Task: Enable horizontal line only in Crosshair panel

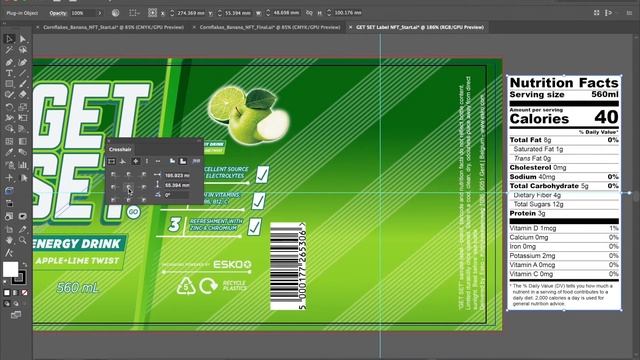Action: click(x=158, y=161)
